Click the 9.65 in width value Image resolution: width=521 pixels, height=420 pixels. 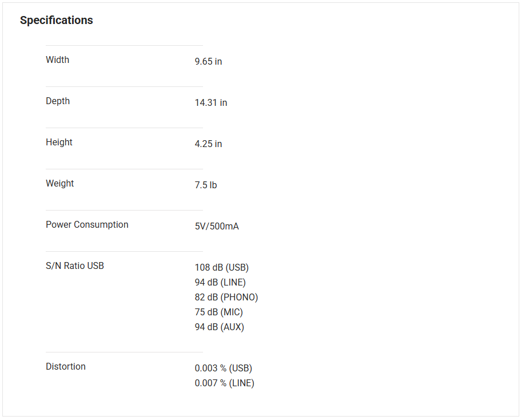point(208,62)
